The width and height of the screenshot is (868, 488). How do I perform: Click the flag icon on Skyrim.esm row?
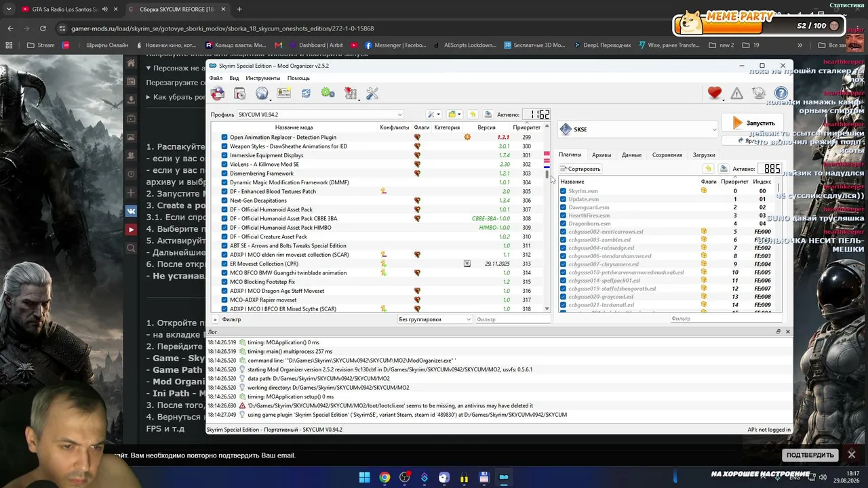704,191
